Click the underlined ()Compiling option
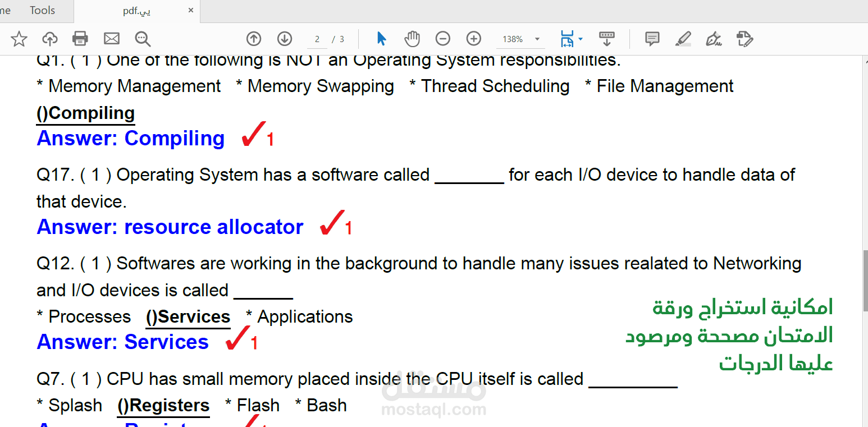Screen dimensions: 868x427 85,113
